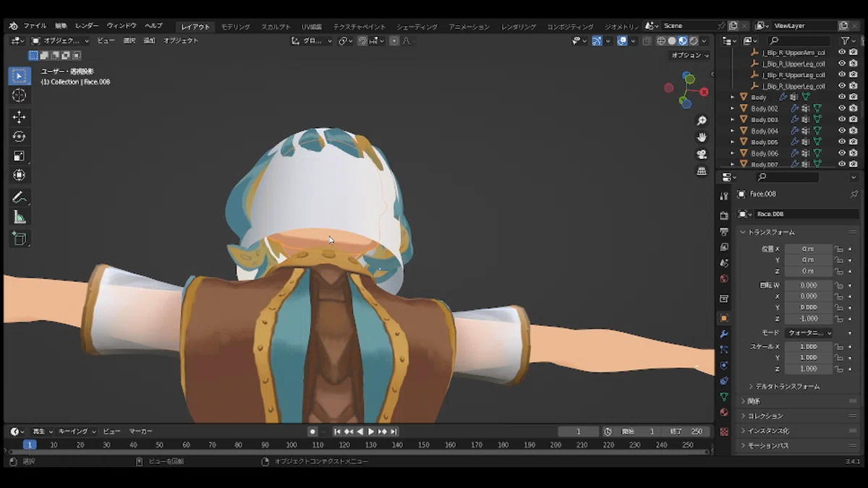Screen dimensions: 868x488
Task: Open the Material properties tab
Action: click(724, 413)
